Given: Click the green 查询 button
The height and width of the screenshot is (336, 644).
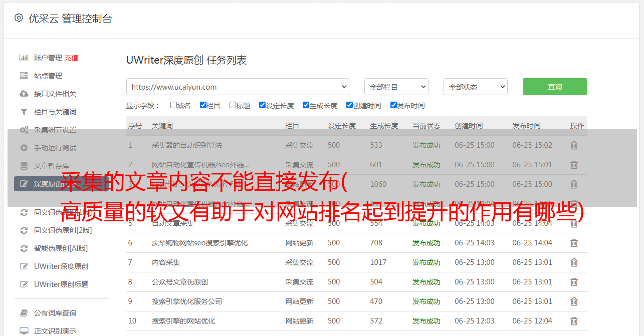Looking at the screenshot, I should 555,87.
